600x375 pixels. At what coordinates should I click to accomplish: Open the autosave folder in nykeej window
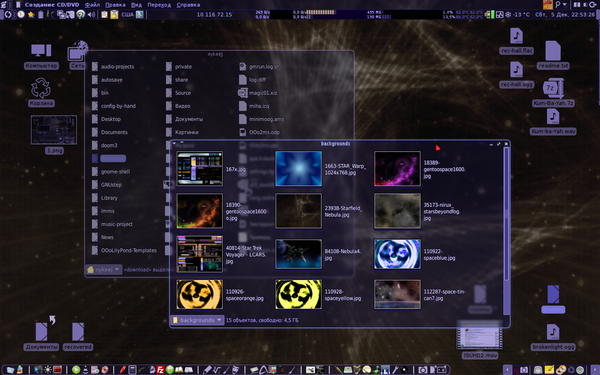(108, 80)
